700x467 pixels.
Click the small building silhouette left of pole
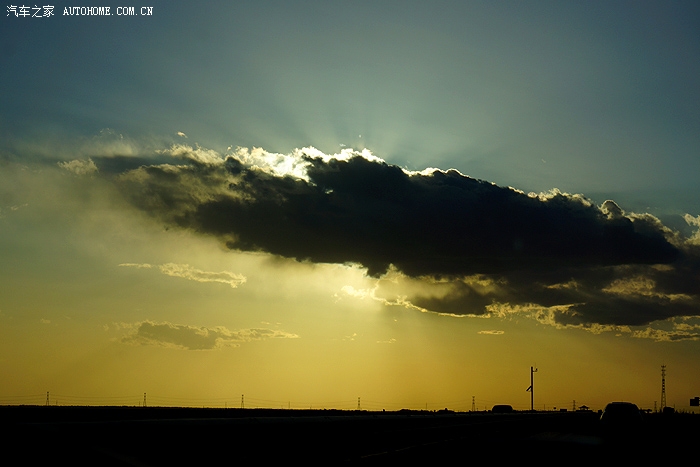tap(502, 408)
